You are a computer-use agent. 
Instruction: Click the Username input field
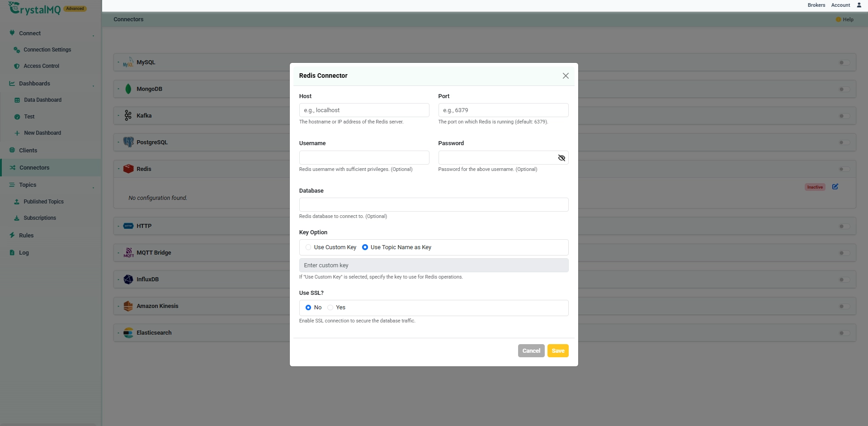click(364, 158)
